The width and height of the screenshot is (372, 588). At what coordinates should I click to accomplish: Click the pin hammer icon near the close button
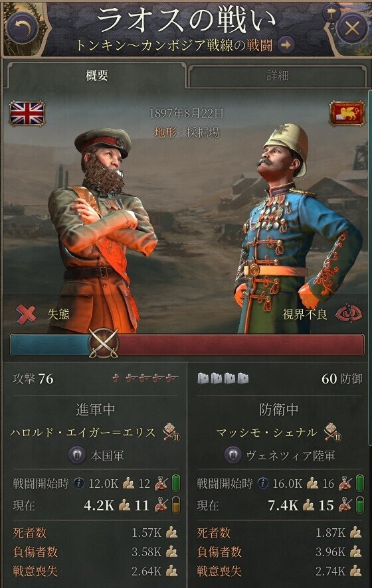tap(331, 13)
